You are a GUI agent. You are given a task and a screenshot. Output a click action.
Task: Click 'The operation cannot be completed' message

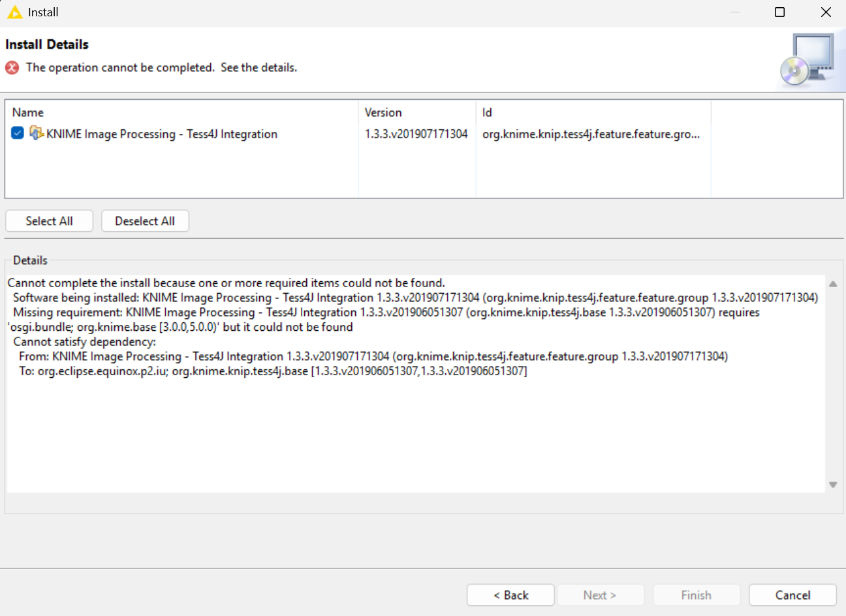point(161,67)
